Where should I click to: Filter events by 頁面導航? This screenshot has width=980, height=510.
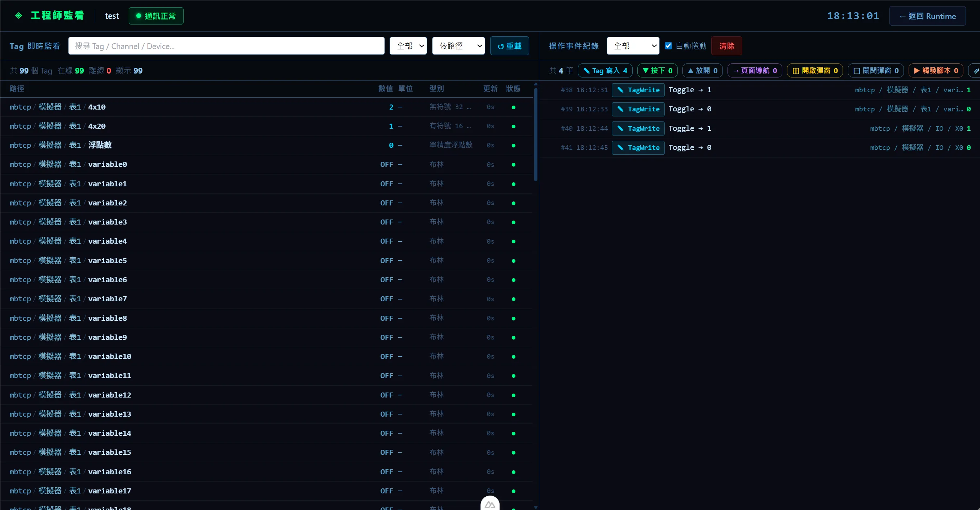coord(755,71)
